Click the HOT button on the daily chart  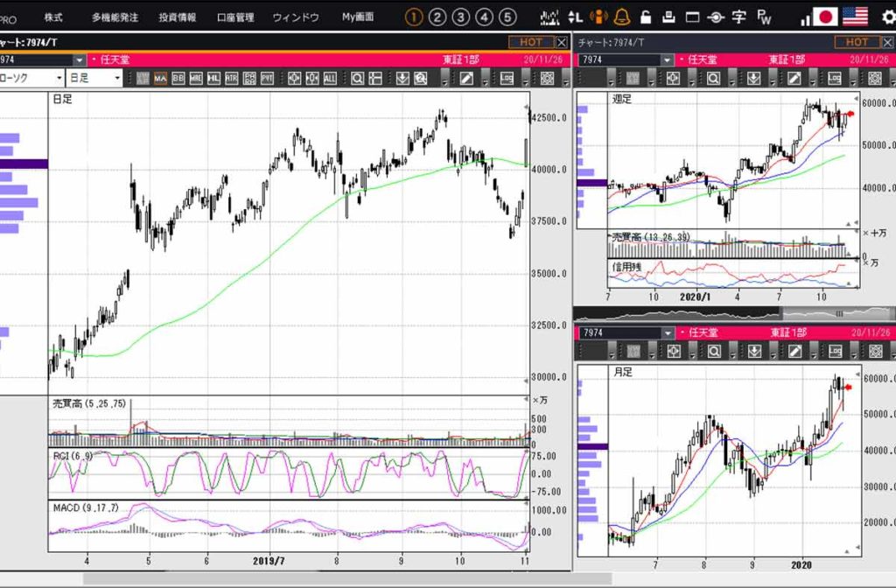(x=530, y=42)
